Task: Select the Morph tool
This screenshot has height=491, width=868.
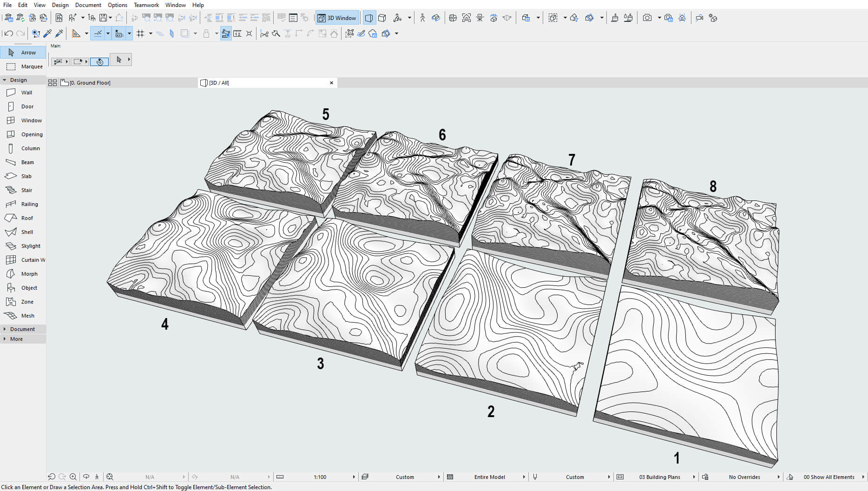Action: (x=28, y=273)
